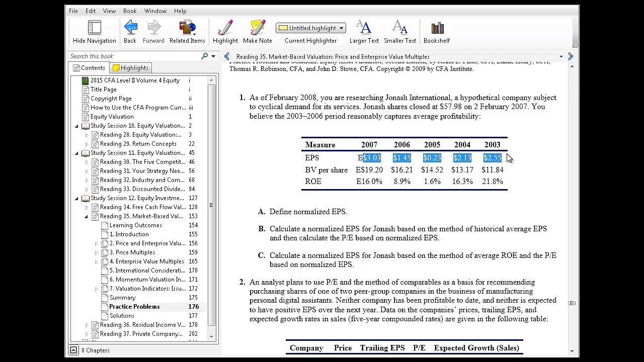Expand the 7. Valuation Indicators node
Screen dimensions: 644x362
pos(96,289)
